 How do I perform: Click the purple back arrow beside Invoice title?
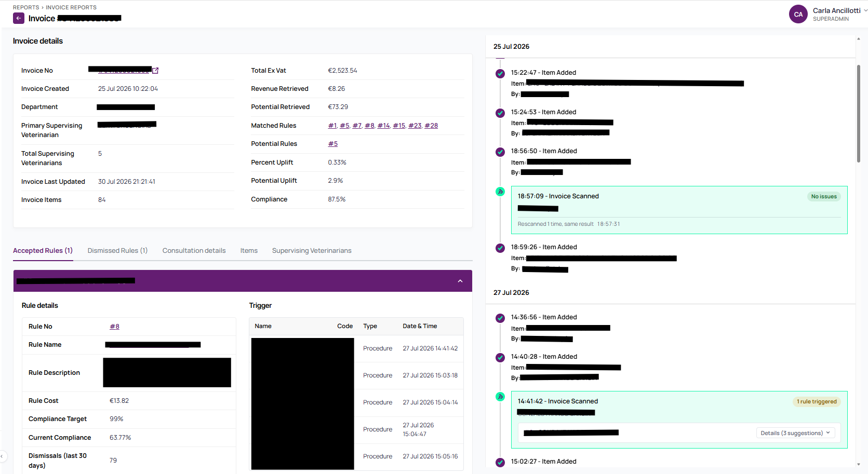pyautogui.click(x=19, y=18)
